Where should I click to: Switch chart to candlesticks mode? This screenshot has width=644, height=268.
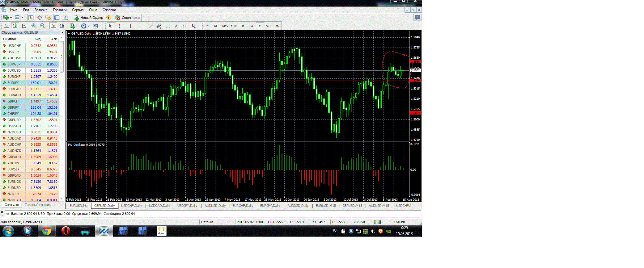click(15, 26)
